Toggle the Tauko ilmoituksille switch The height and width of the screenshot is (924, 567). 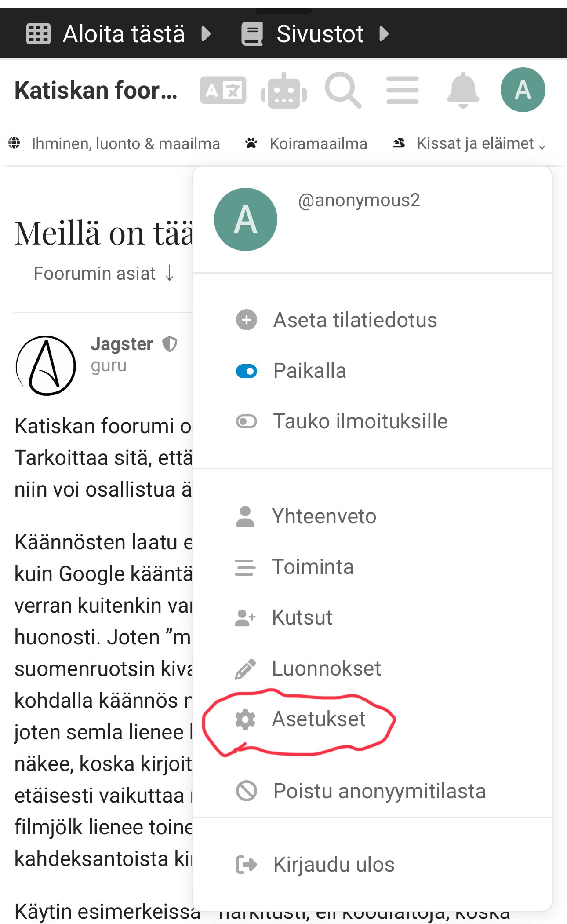(x=247, y=421)
